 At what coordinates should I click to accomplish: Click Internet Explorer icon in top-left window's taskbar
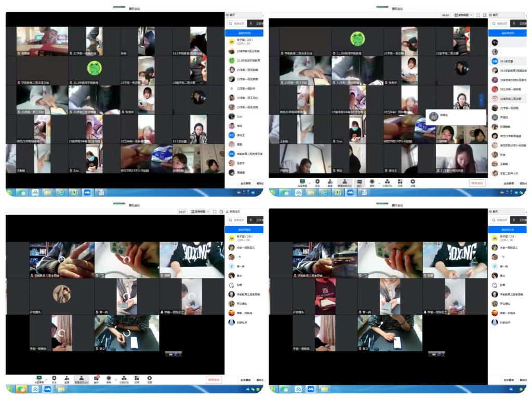(60, 192)
